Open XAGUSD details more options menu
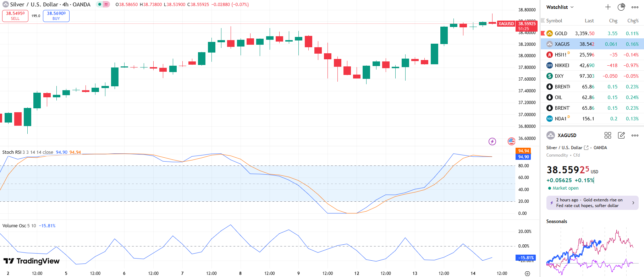Screen dimensions: 644x277 635,135
